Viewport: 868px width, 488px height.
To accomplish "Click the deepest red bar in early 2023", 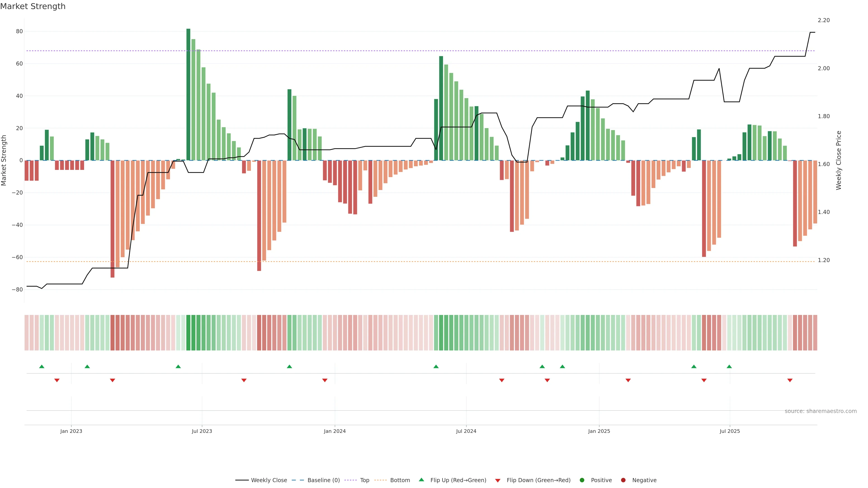I will point(113,219).
